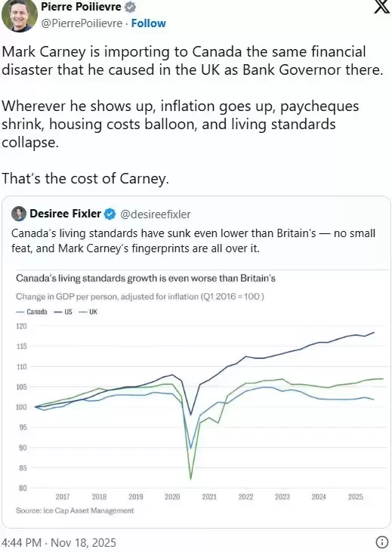The height and width of the screenshot is (552, 392).
Task: Select the US legend entry
Action: click(x=63, y=312)
